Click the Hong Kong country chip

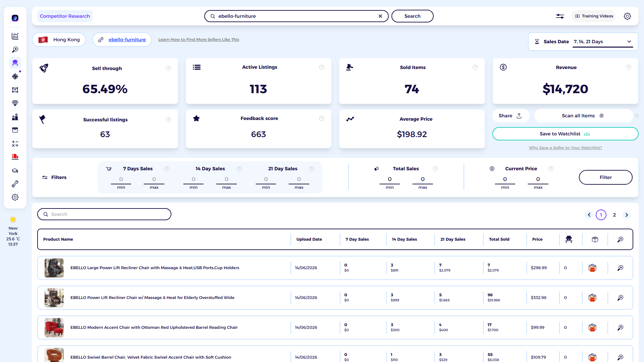pyautogui.click(x=59, y=40)
